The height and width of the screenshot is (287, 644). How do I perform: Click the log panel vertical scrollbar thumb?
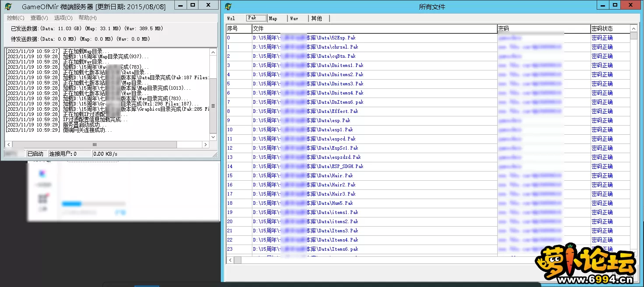pos(213,106)
